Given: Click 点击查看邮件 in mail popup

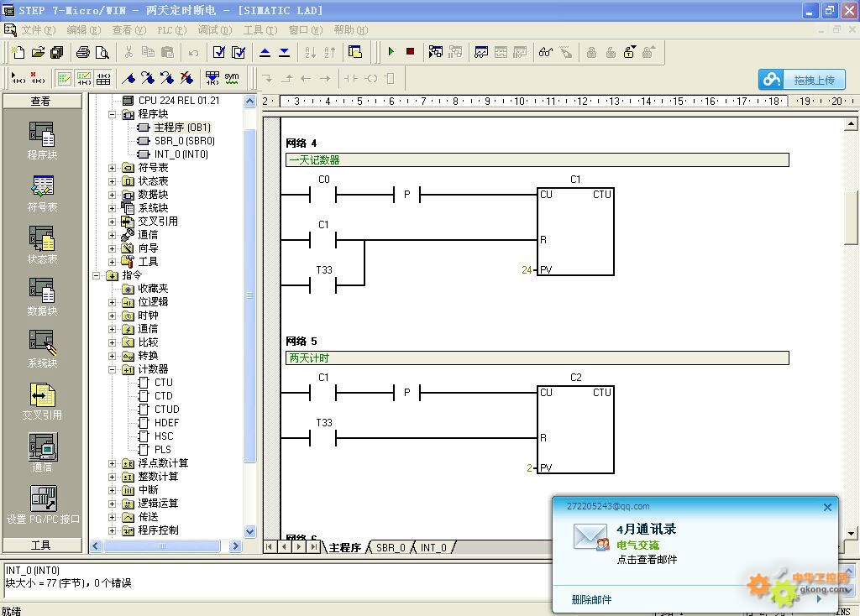Looking at the screenshot, I should [x=647, y=560].
